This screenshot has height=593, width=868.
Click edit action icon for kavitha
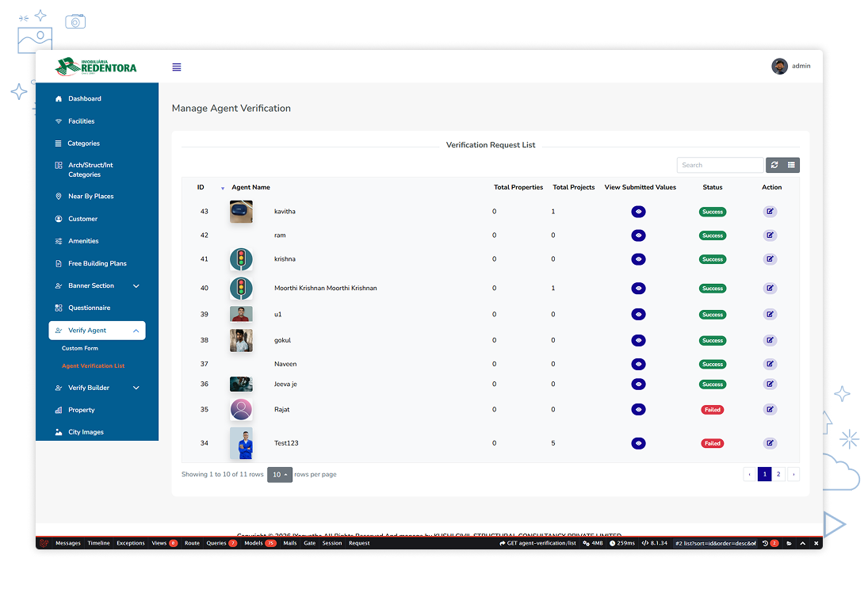coord(770,212)
